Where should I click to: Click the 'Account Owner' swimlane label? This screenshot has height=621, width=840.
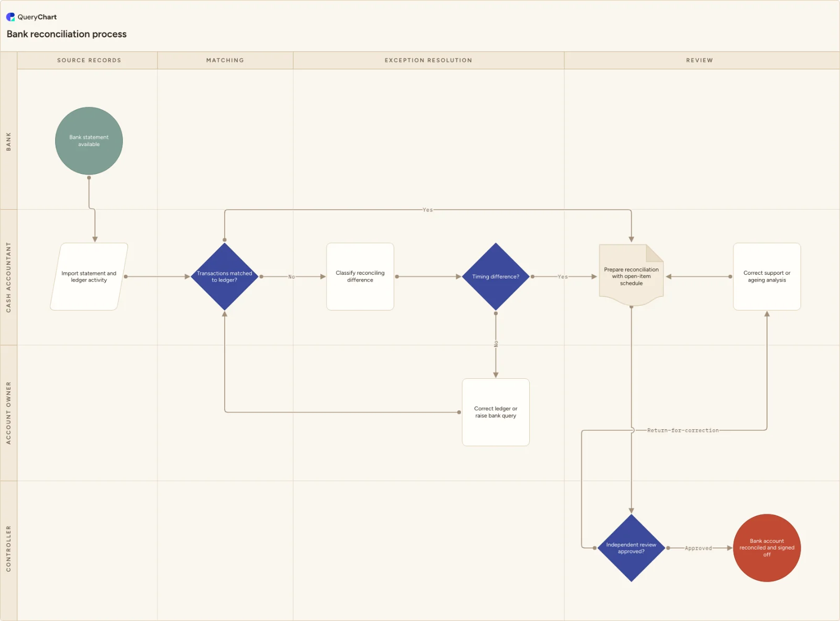[x=8, y=413]
